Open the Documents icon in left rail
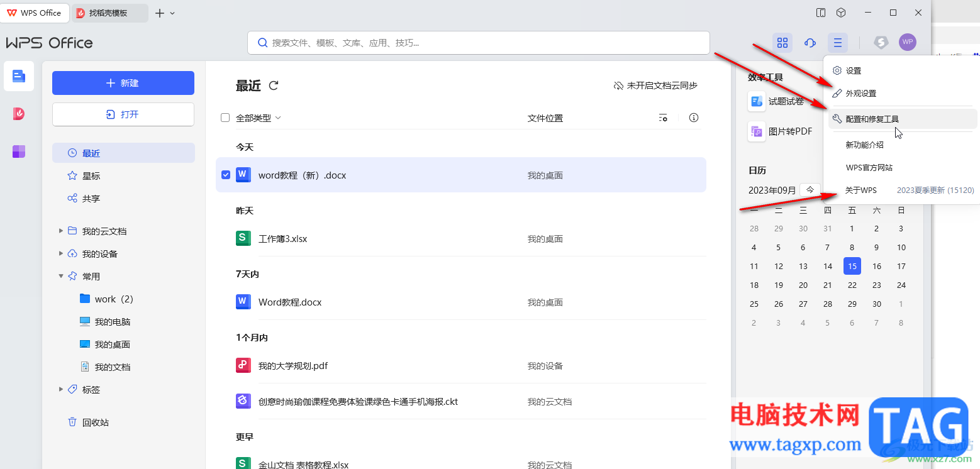 point(19,76)
